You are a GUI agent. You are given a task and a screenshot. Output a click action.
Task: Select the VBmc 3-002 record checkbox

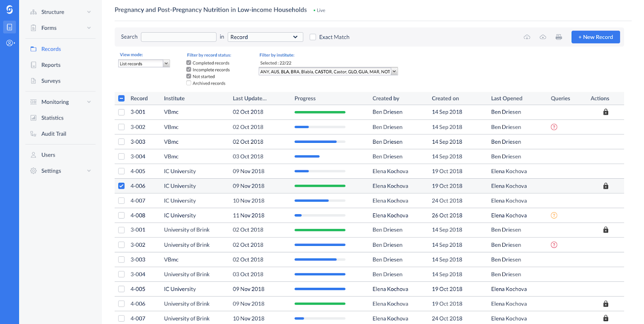coord(122,127)
